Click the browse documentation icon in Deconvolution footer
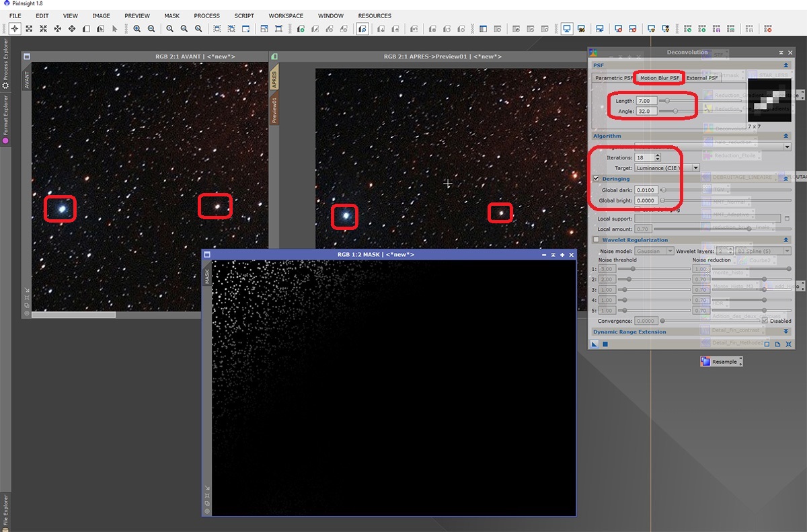The image size is (807, 532). 777,344
